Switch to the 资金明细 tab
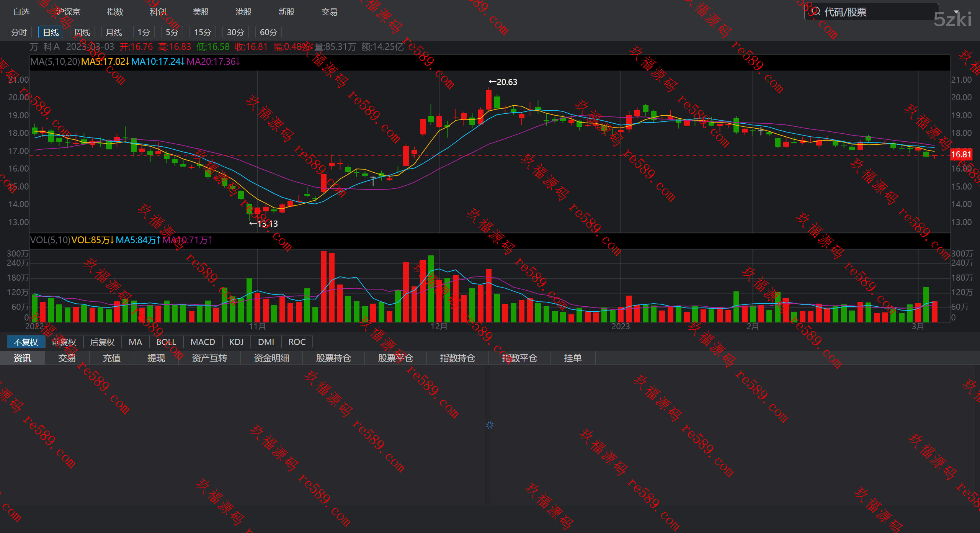Image resolution: width=980 pixels, height=533 pixels. tap(271, 358)
